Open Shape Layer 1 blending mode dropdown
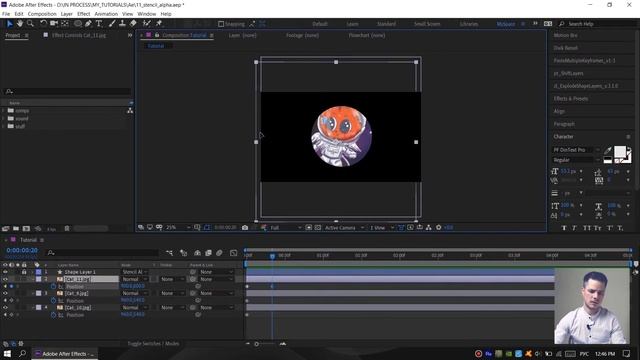The width and height of the screenshot is (640, 360). tap(134, 272)
